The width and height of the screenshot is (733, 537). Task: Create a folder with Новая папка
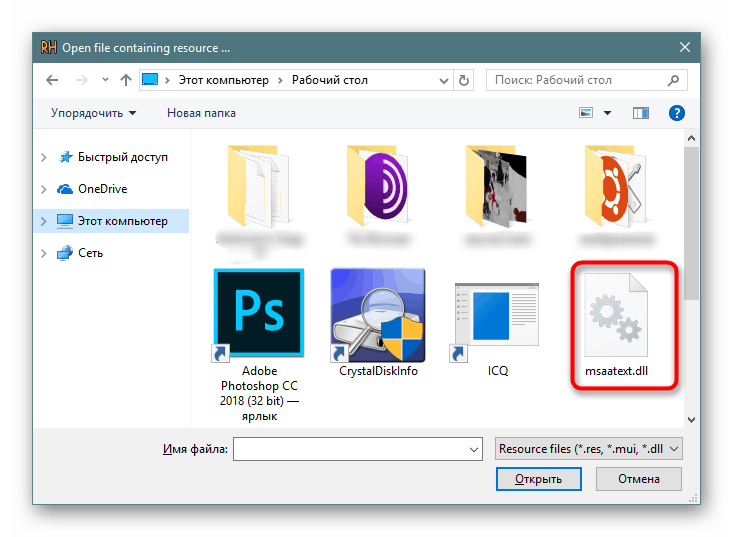point(201,113)
